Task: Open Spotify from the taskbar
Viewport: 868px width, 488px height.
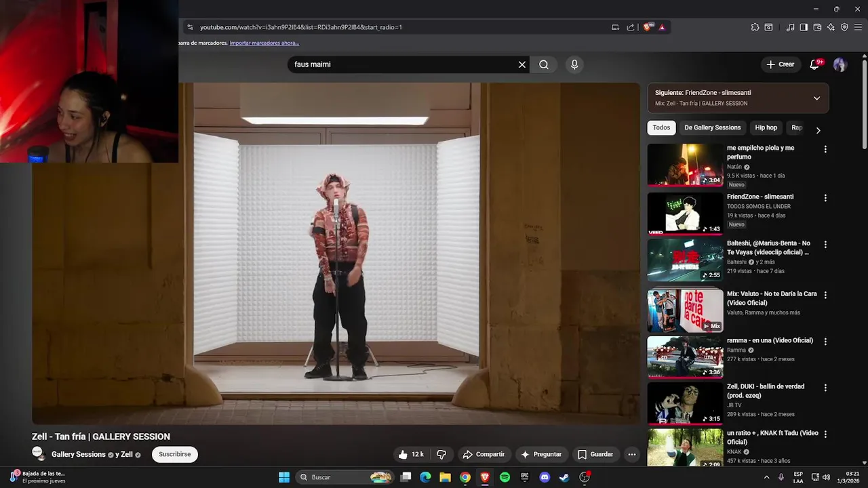Action: 505,477
